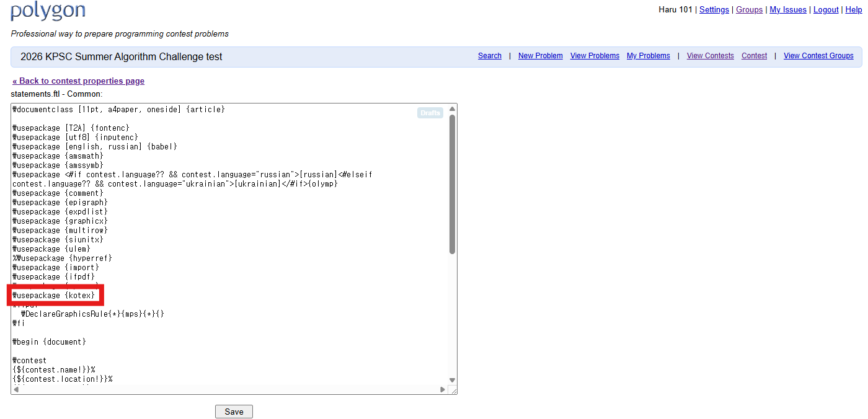
Task: Click the \usepackage {amsmath} line
Action: (58, 156)
